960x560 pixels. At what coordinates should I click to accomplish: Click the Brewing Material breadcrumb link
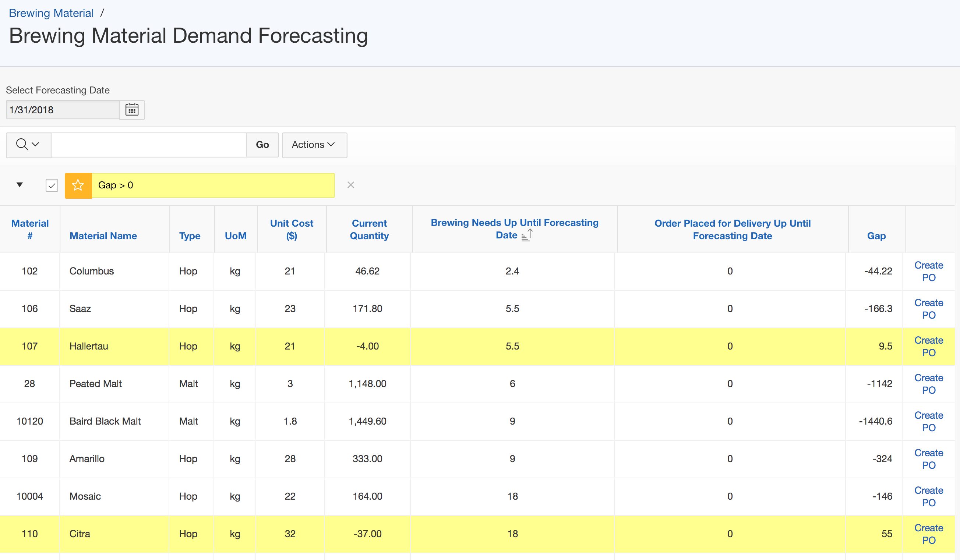coord(51,13)
